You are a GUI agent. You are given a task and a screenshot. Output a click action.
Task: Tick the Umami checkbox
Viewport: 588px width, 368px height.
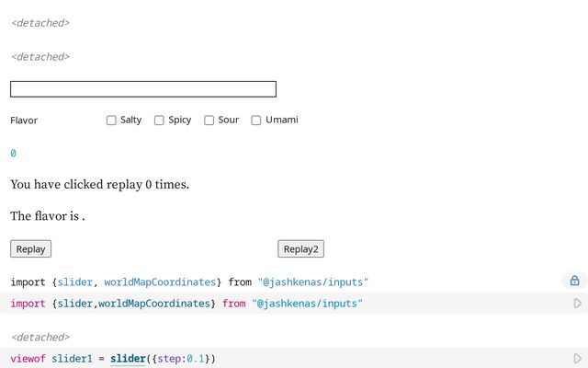click(x=256, y=121)
